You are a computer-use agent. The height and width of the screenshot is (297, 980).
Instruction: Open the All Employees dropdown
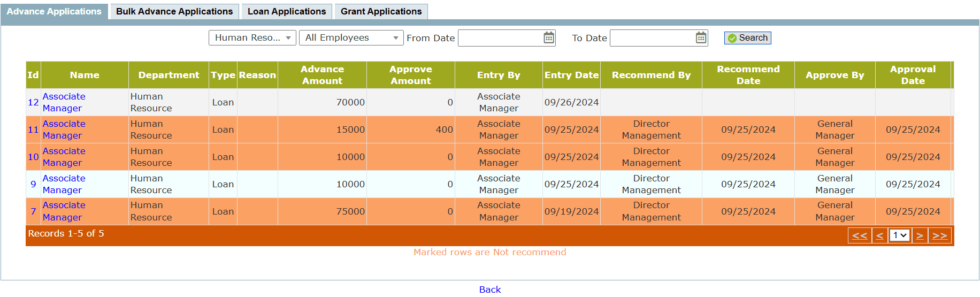click(351, 37)
